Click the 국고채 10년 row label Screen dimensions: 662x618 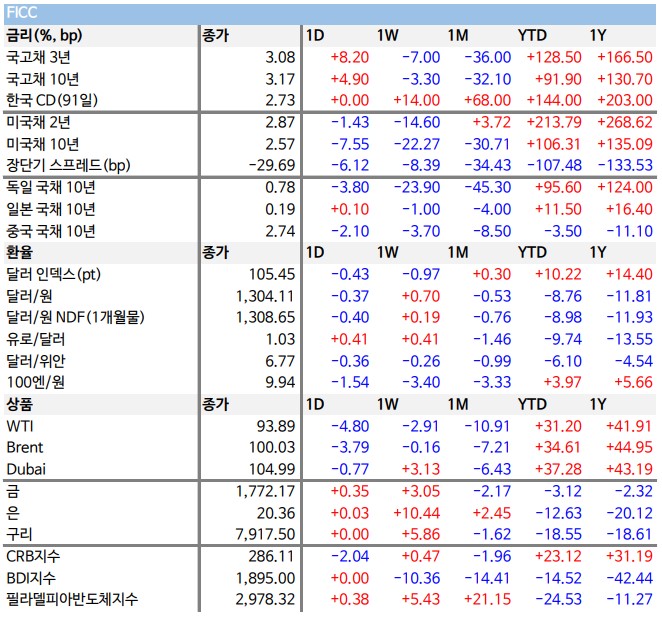[42, 79]
